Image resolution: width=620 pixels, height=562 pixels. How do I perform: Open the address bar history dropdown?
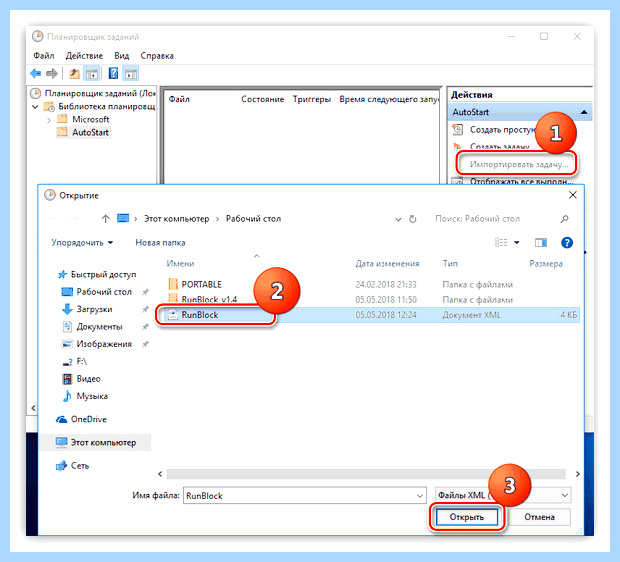398,219
